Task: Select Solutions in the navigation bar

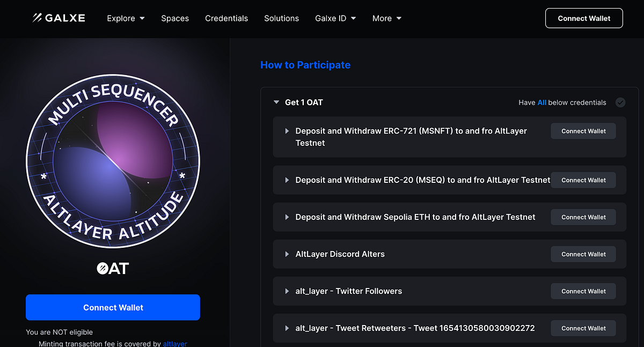Action: pos(281,18)
